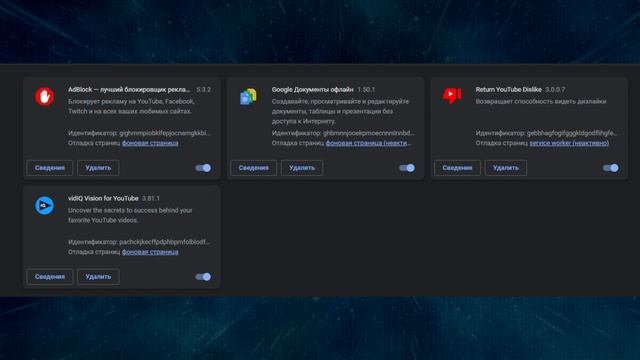The width and height of the screenshot is (640, 360).
Task: Click Return YouTube Dislike Идентификатор text
Action: pos(547,133)
